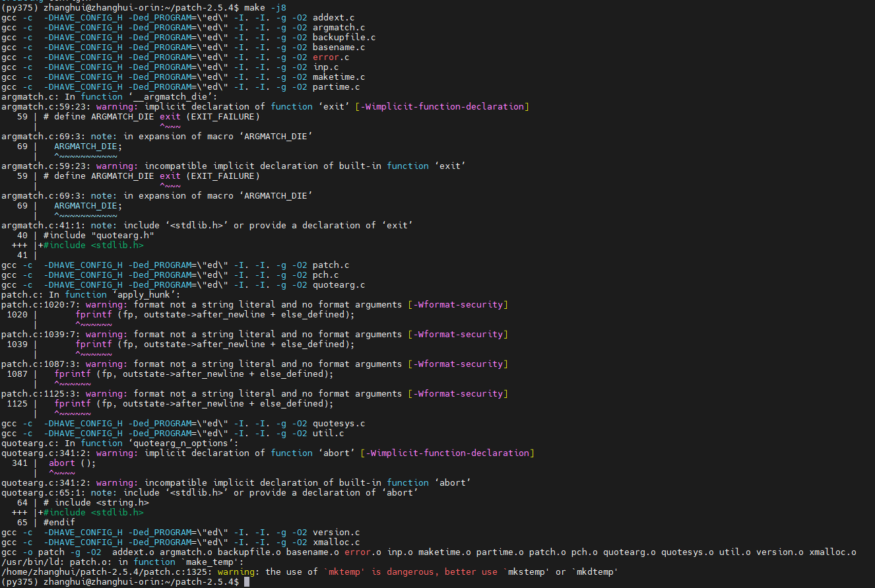875x588 pixels.
Task: Click addext.o in the link command
Action: click(x=133, y=552)
